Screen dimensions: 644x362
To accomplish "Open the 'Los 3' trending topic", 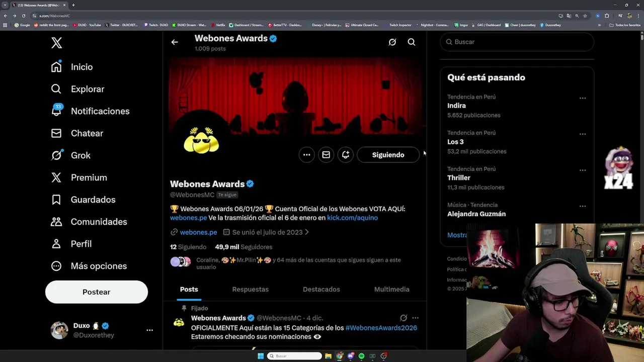I will click(455, 142).
